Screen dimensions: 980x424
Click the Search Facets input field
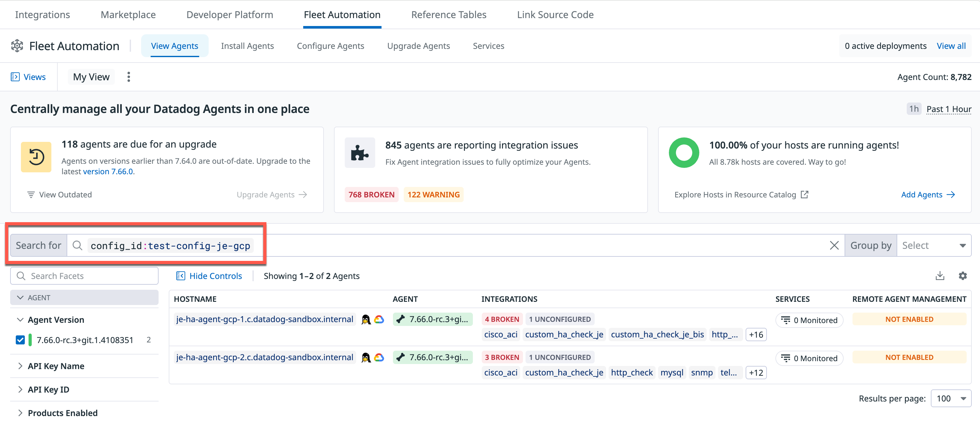click(84, 276)
